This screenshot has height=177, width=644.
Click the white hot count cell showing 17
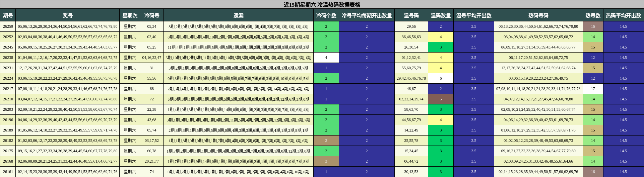[593, 89]
